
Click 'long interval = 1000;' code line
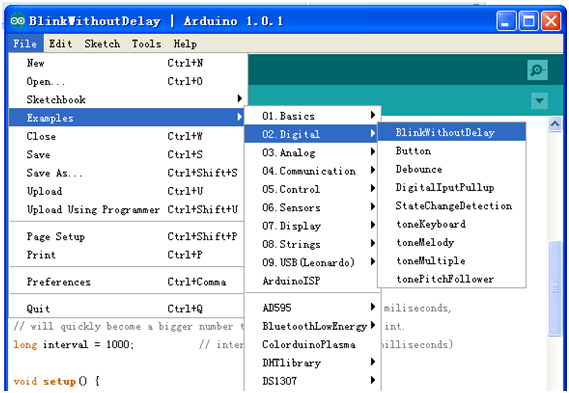74,344
